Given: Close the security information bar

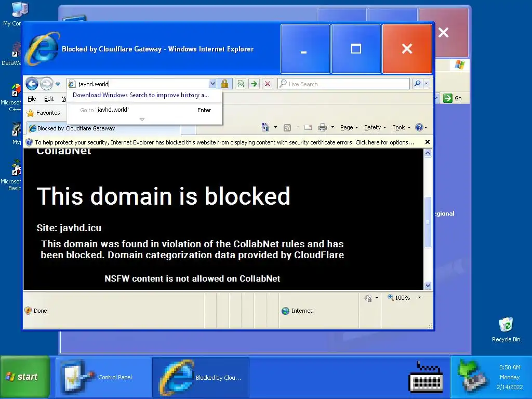Looking at the screenshot, I should click(x=428, y=142).
